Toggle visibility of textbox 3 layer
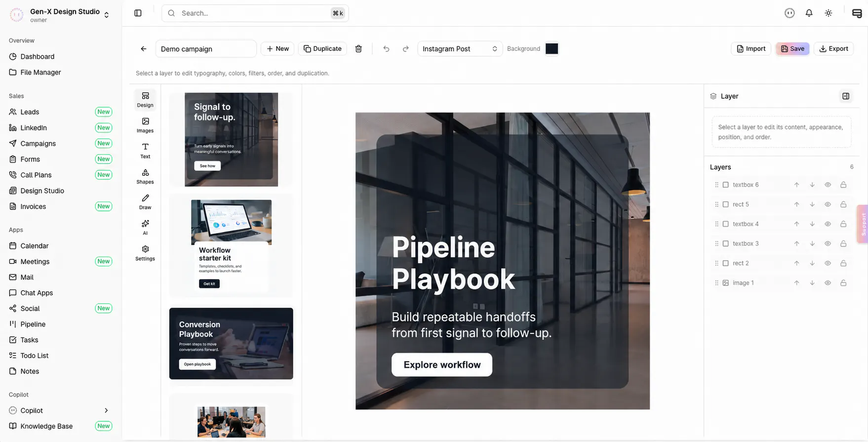This screenshot has width=868, height=442. [828, 243]
